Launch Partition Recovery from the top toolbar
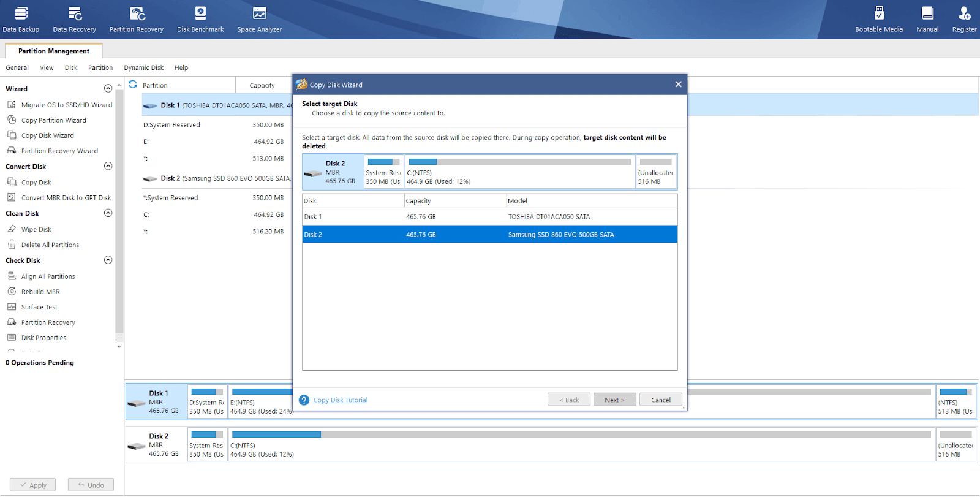 click(x=137, y=20)
